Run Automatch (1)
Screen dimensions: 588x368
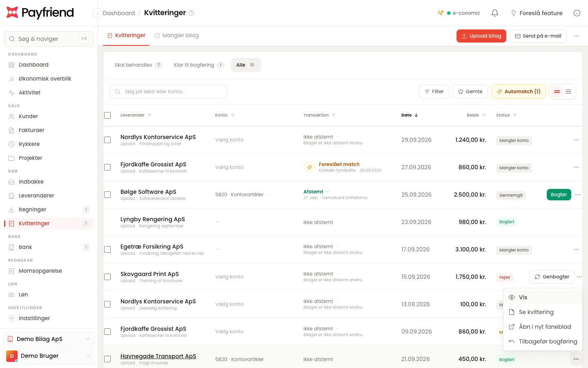click(519, 92)
